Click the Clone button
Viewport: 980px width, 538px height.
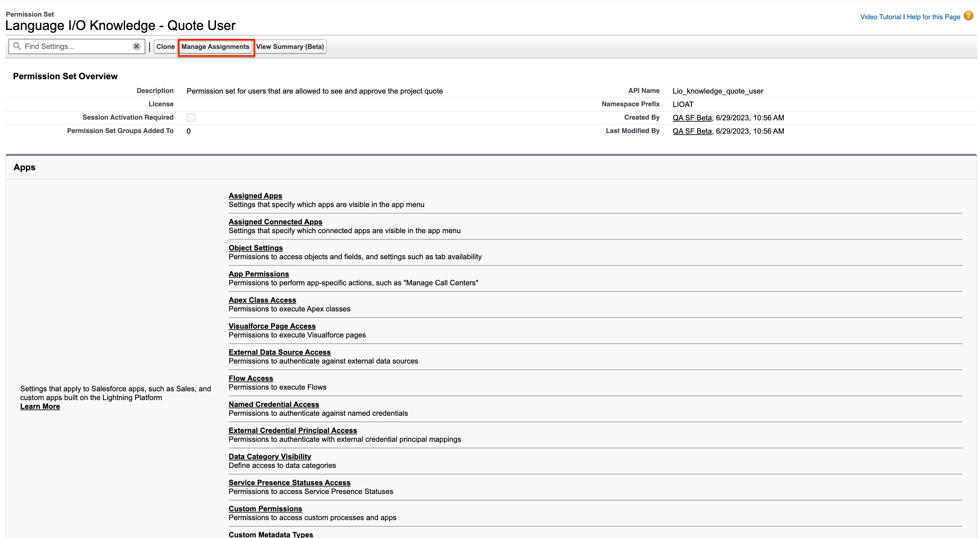[x=165, y=46]
